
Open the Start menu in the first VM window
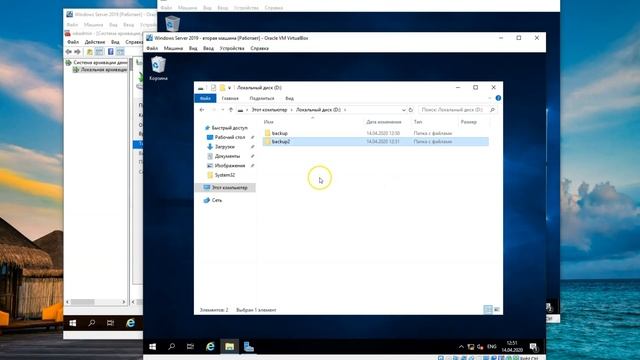pyautogui.click(x=73, y=323)
